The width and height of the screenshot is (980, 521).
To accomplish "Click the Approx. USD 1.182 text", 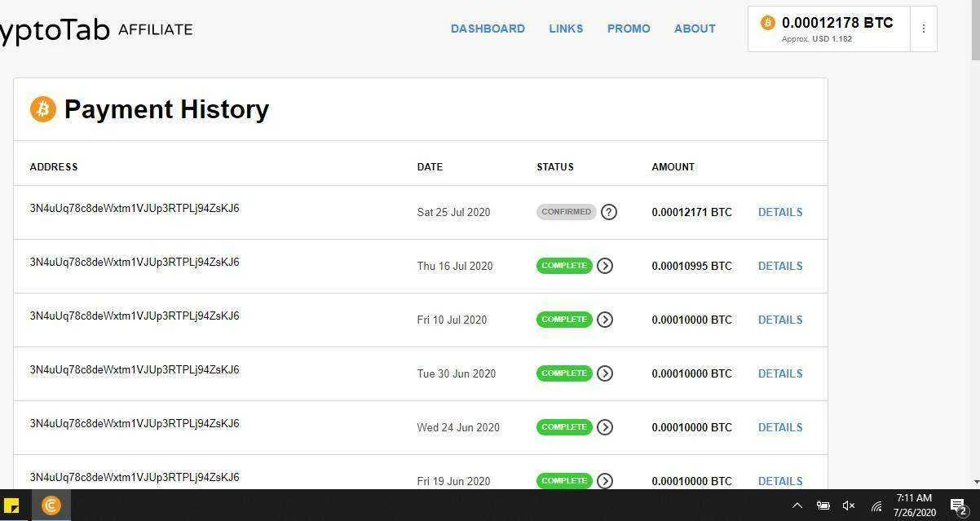I will (x=817, y=39).
